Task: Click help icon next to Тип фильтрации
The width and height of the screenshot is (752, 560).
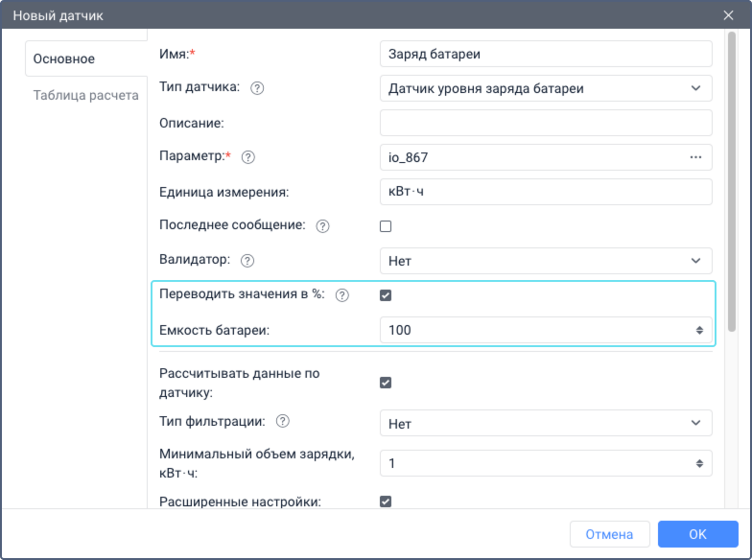Action: pyautogui.click(x=283, y=421)
